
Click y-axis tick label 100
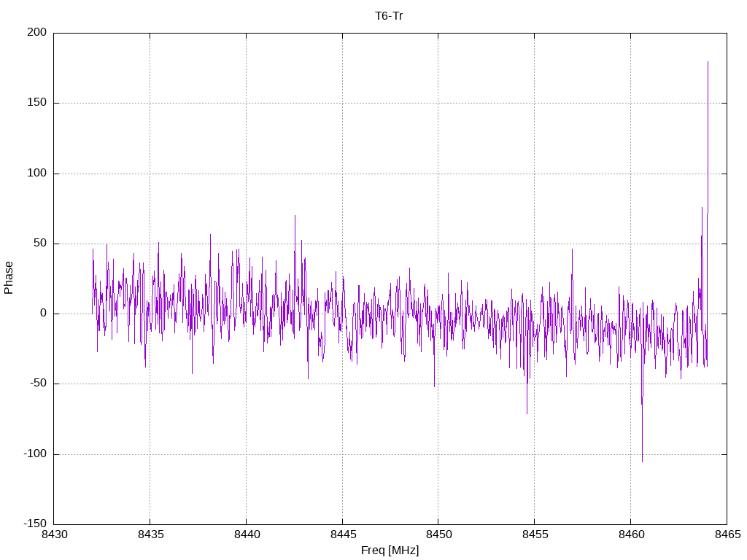37,174
